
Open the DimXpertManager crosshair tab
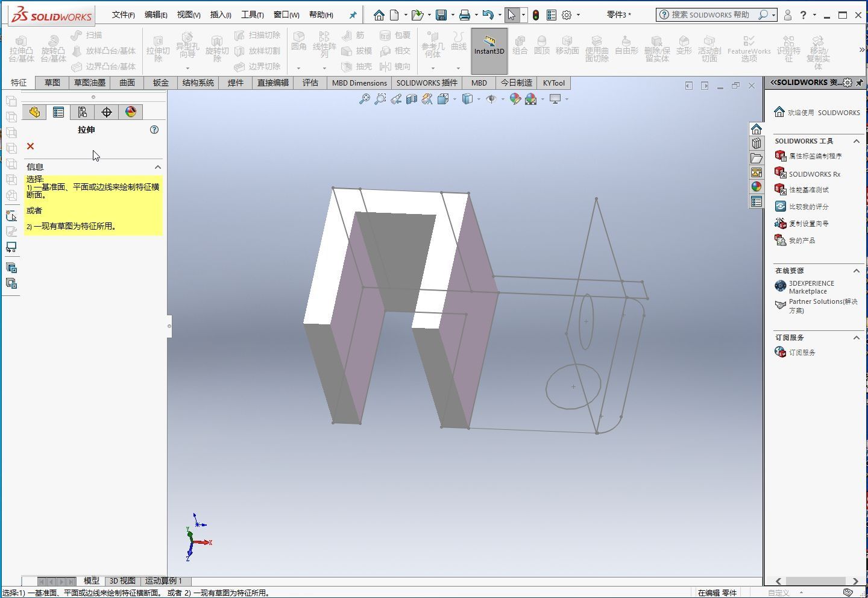[107, 112]
